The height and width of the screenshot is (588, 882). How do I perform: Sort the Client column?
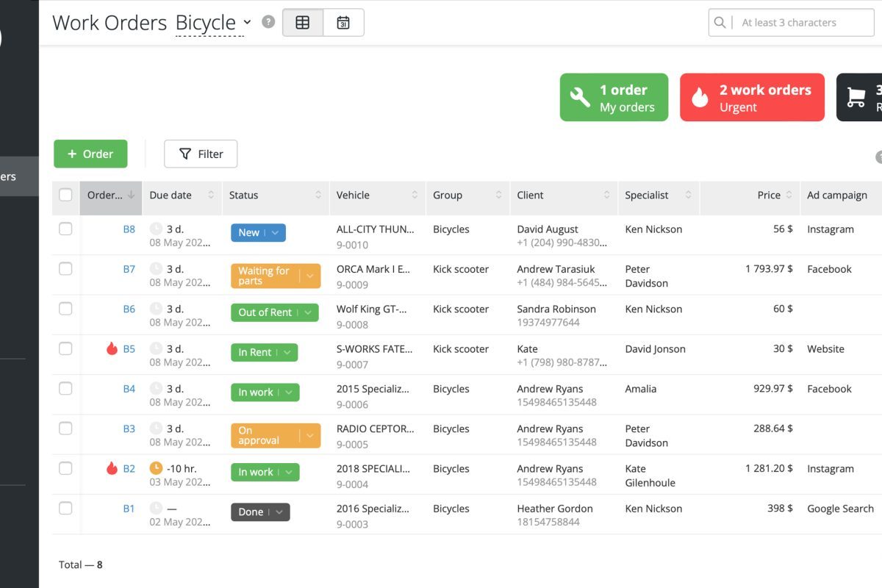(x=607, y=195)
